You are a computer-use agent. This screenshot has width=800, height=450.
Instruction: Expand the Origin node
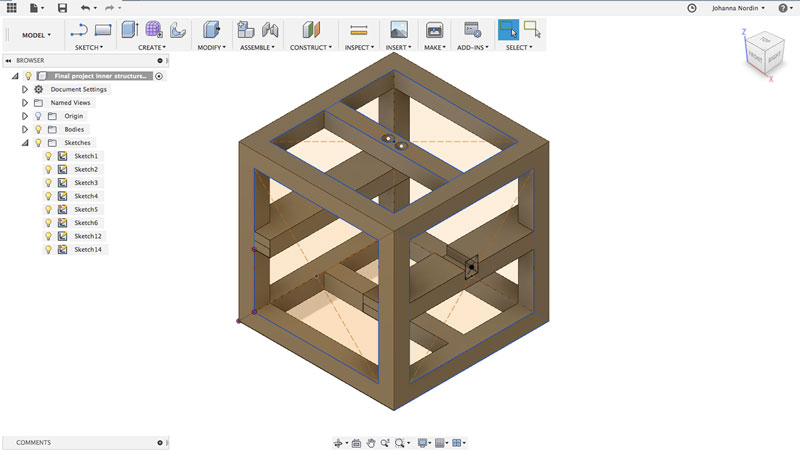click(x=24, y=116)
